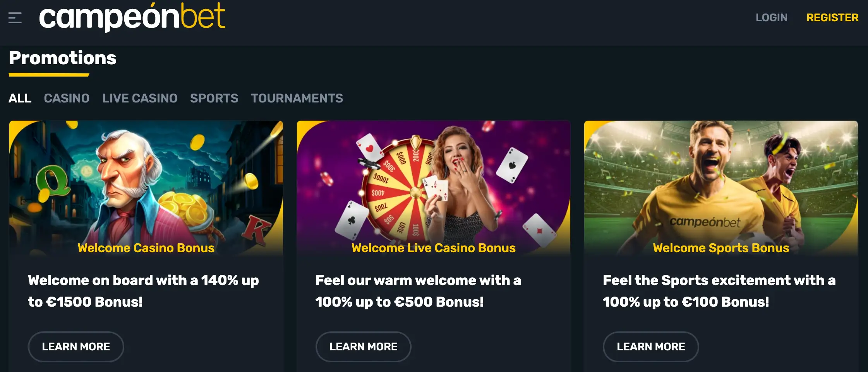Switch to the CASINO tab
Image resolution: width=868 pixels, height=372 pixels.
click(67, 98)
